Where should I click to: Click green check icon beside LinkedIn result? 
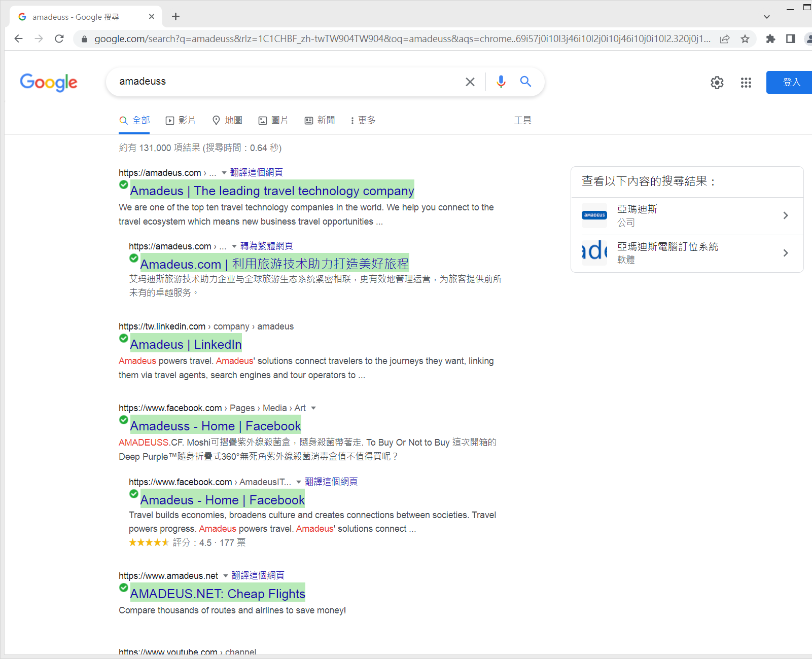point(124,338)
